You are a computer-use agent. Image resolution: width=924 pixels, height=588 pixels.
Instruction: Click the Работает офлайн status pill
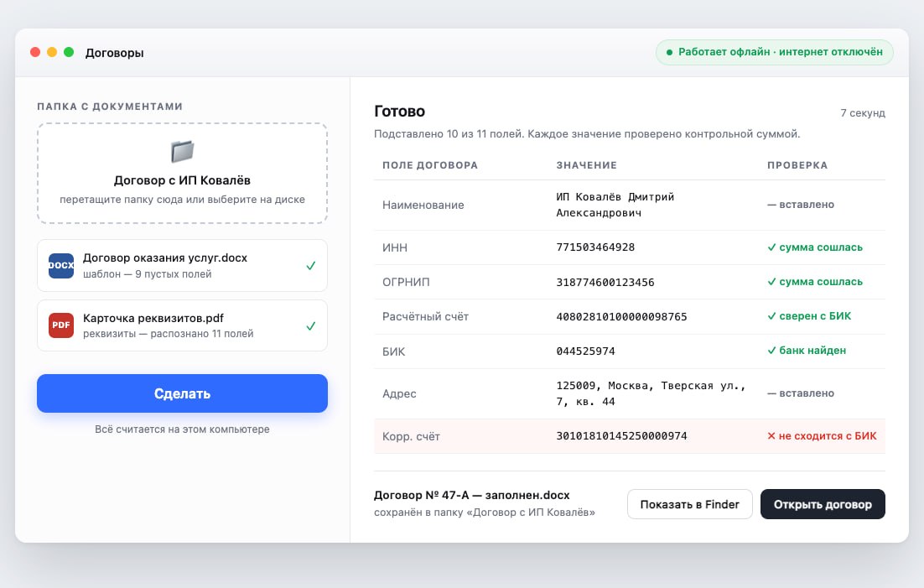pyautogui.click(x=774, y=53)
